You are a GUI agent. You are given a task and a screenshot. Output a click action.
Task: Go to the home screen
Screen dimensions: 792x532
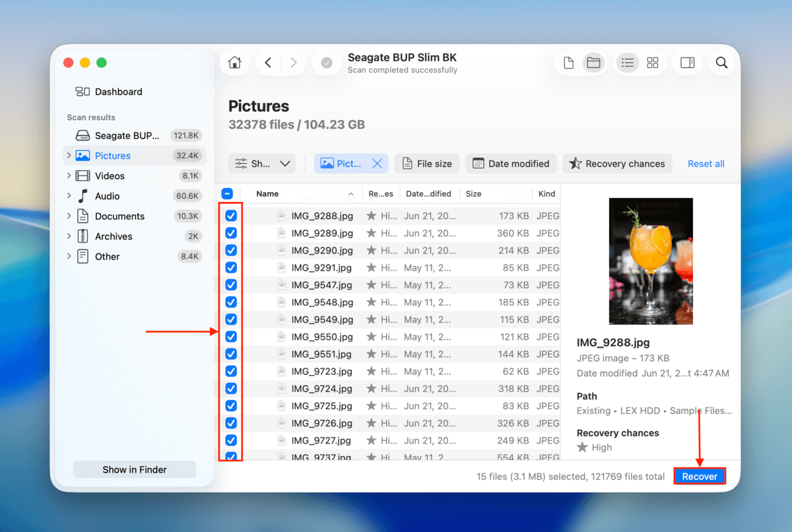[234, 62]
